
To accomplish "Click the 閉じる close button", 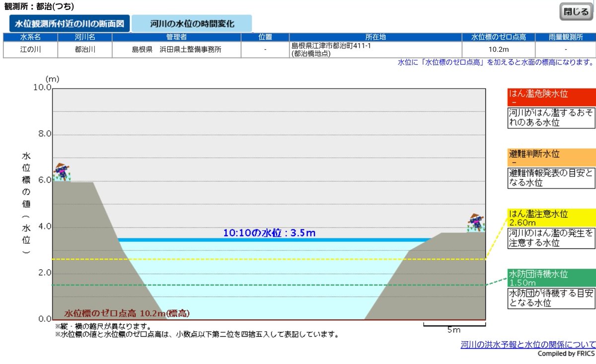I will click(x=576, y=11).
